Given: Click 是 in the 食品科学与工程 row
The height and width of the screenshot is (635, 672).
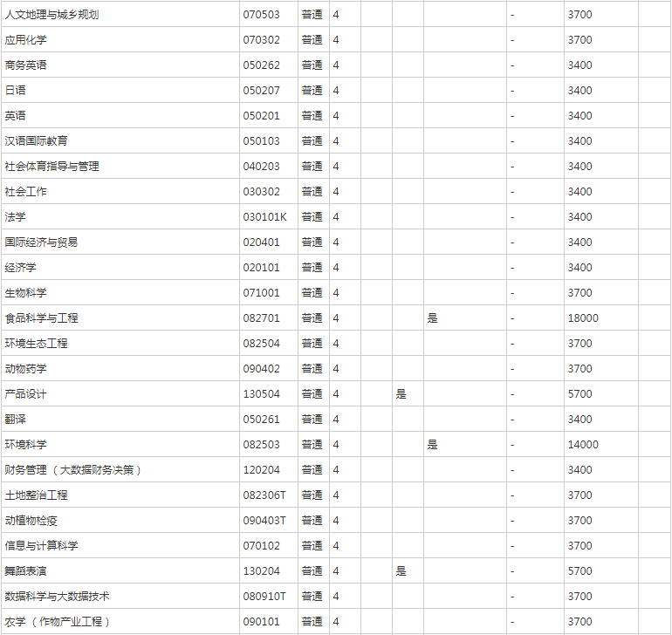Looking at the screenshot, I should 432,318.
